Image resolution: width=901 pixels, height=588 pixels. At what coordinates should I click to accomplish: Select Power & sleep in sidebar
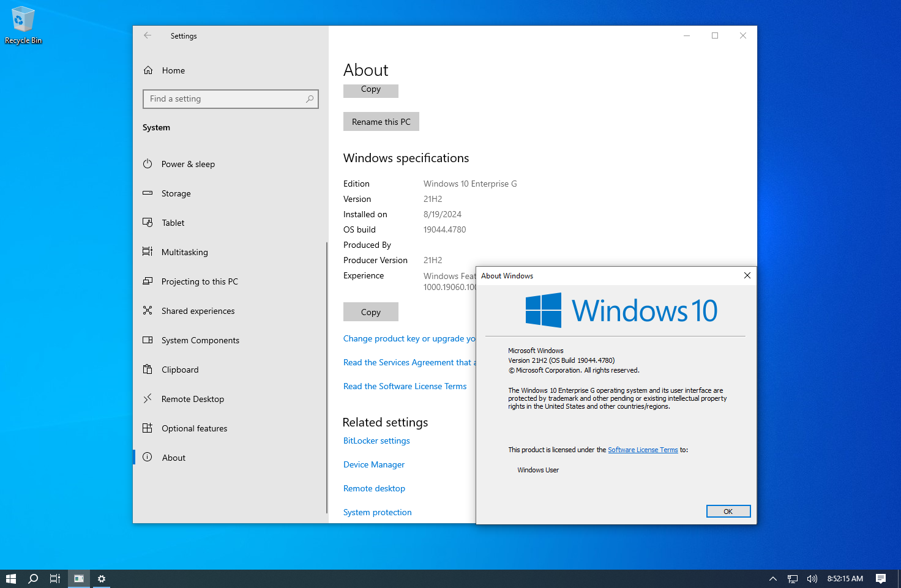click(230, 164)
